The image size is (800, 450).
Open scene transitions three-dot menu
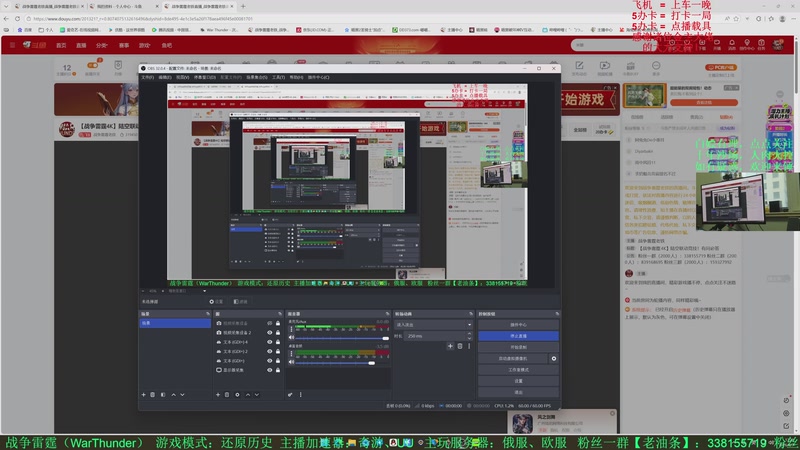pyautogui.click(x=469, y=346)
